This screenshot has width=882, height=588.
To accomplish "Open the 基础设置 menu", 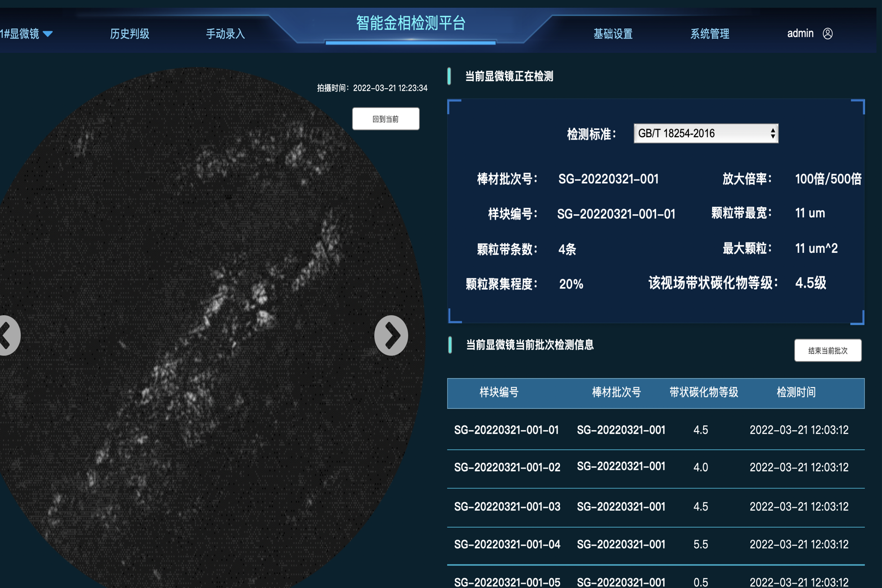I will click(x=612, y=34).
